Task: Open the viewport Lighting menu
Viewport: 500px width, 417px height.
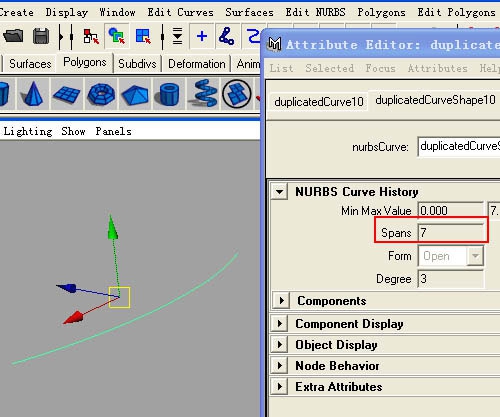Action: click(x=28, y=131)
